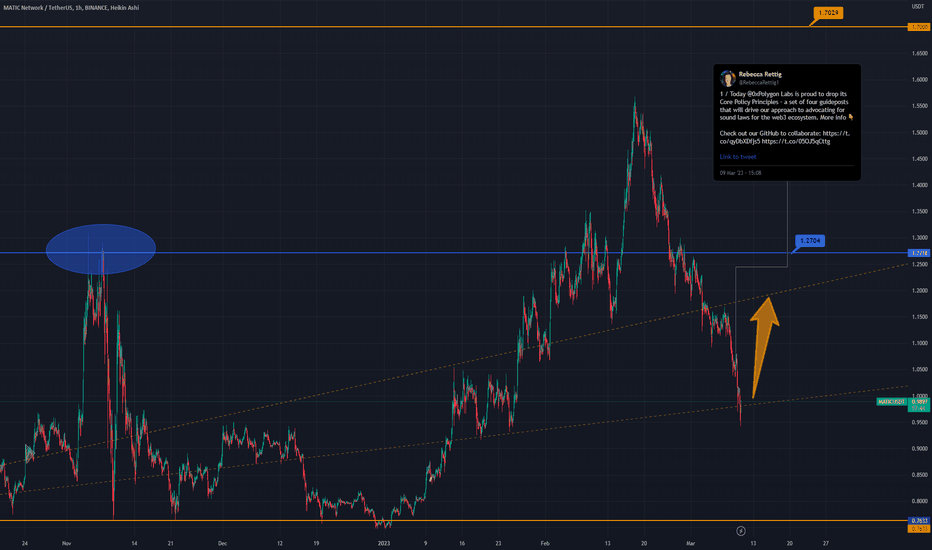Viewport: 932px width, 550px height.
Task: Click the '1.6000' price axis label
Action: point(919,80)
